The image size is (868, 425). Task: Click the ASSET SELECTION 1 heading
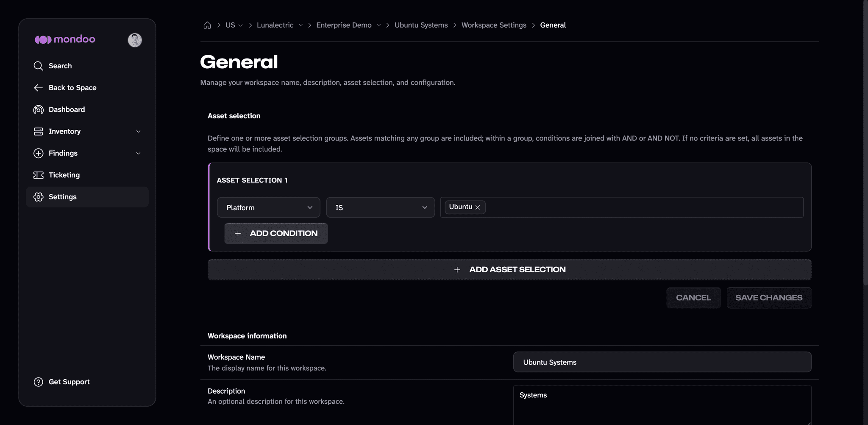[x=252, y=180]
